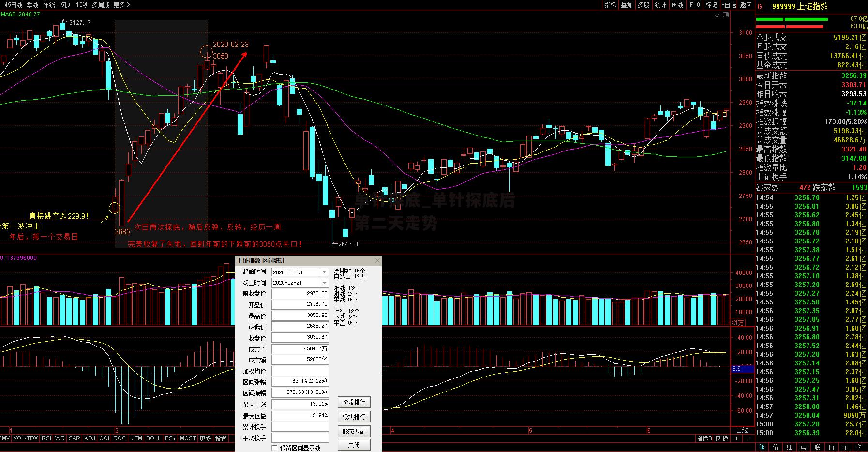Open the 更多 periods dropdown in the top bar
Image resolution: width=868 pixels, height=452 pixels.
click(x=122, y=5)
